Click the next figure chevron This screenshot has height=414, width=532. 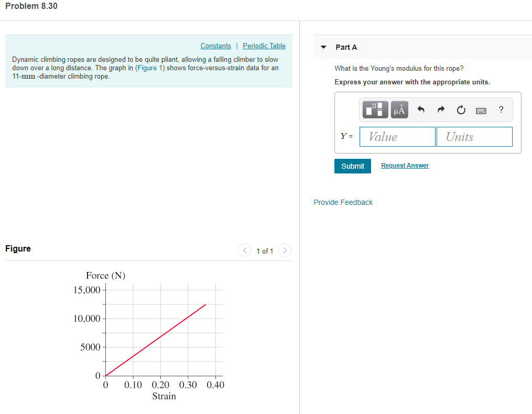tap(285, 250)
